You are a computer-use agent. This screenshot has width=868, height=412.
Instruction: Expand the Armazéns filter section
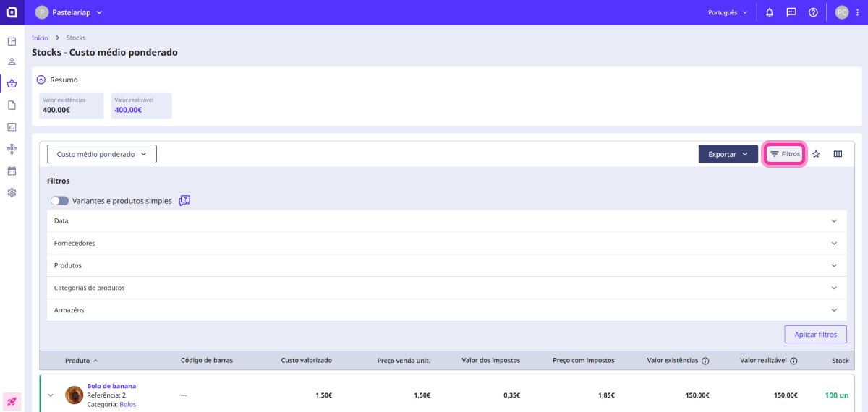446,310
